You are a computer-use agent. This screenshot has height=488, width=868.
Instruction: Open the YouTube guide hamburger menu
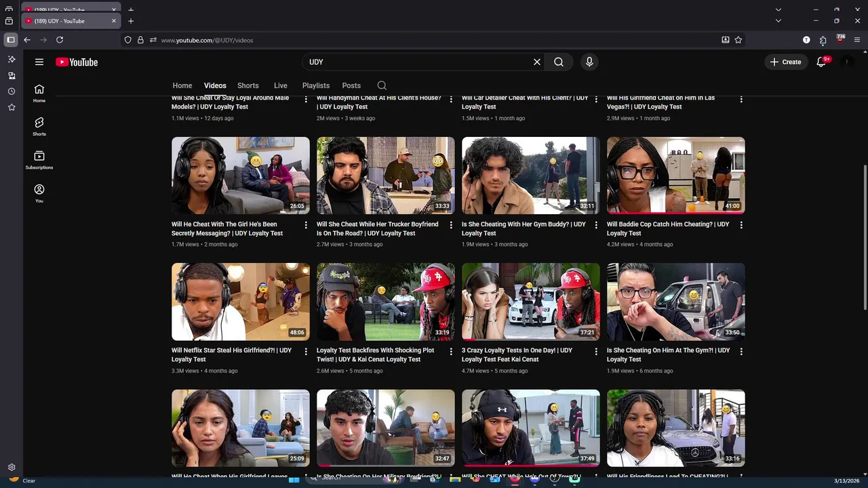(39, 62)
